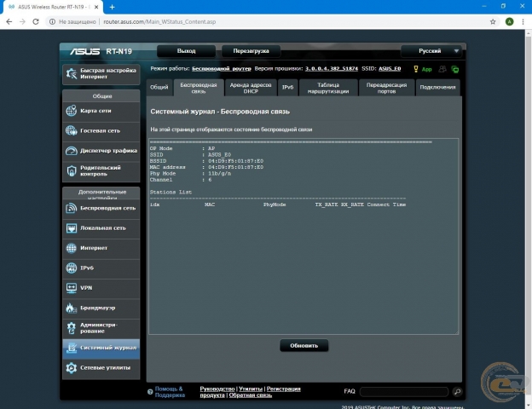Viewport: 532px width, 409px height.
Task: Open IPv6 sidebar icon
Action: pos(72,268)
